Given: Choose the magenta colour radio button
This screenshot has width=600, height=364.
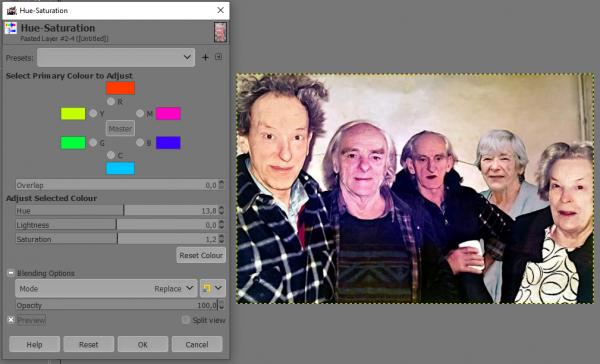Looking at the screenshot, I should tap(140, 113).
